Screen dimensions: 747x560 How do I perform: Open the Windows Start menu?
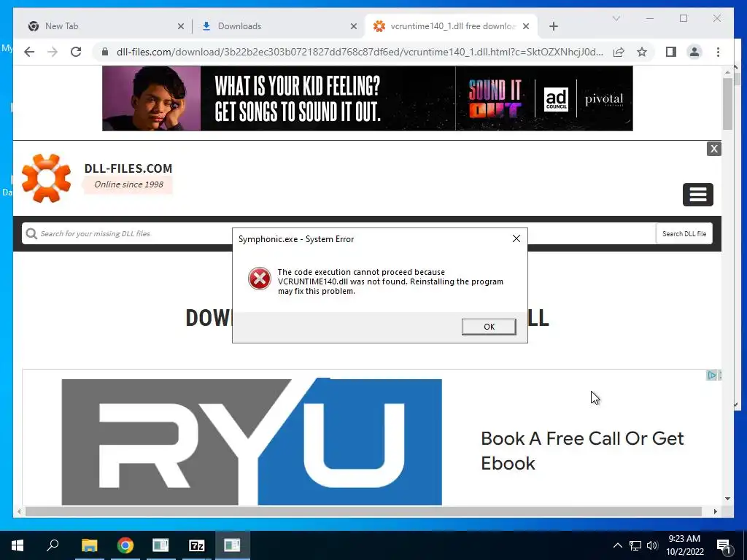coord(18,545)
